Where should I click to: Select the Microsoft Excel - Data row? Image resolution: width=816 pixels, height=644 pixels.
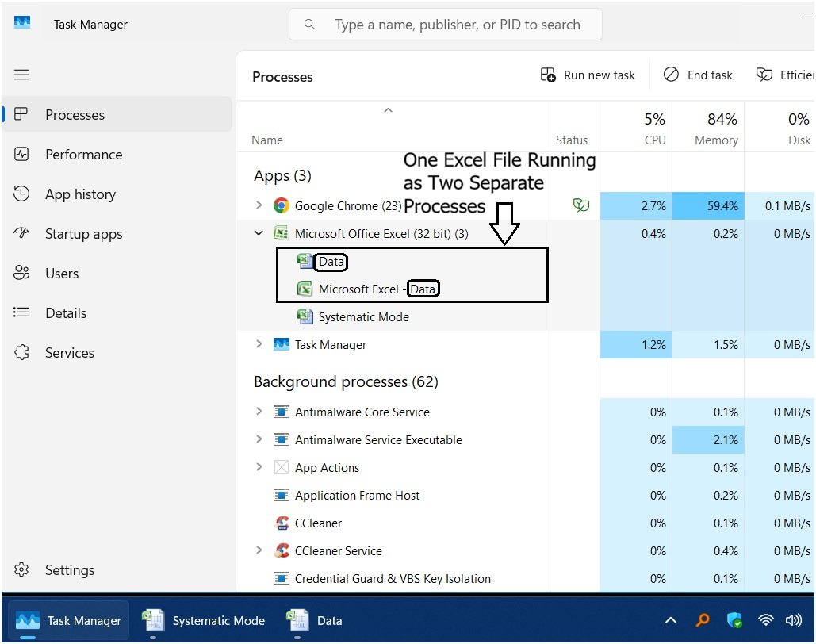(526, 289)
